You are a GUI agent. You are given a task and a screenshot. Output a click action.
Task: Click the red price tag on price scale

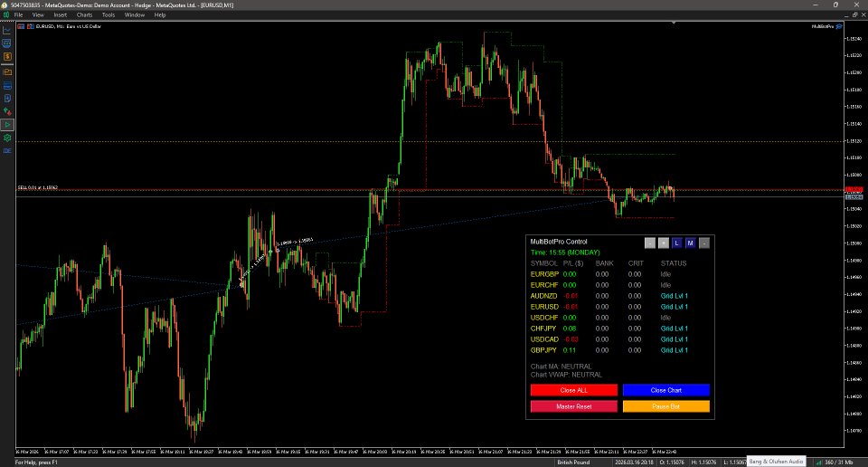pyautogui.click(x=854, y=190)
